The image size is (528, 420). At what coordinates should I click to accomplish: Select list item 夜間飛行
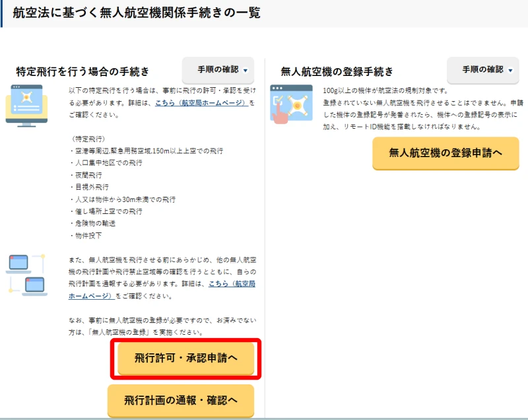pos(86,175)
